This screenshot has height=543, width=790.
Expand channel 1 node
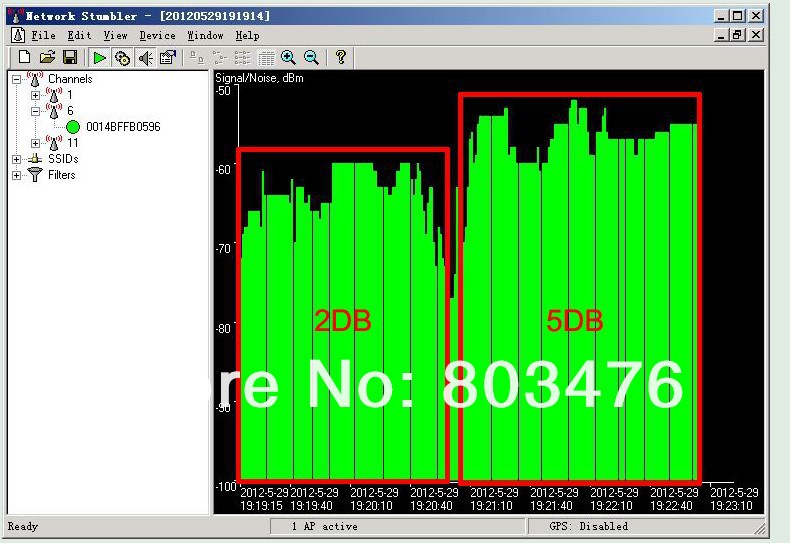tap(35, 95)
